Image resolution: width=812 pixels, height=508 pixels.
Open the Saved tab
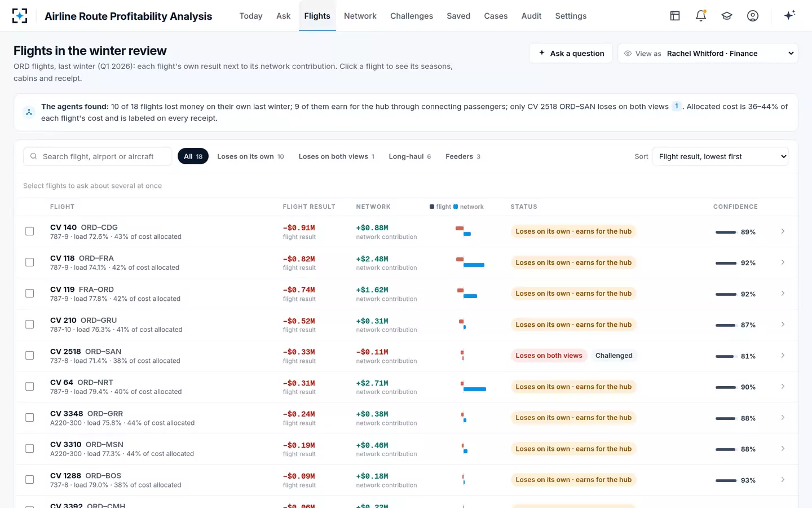[458, 16]
